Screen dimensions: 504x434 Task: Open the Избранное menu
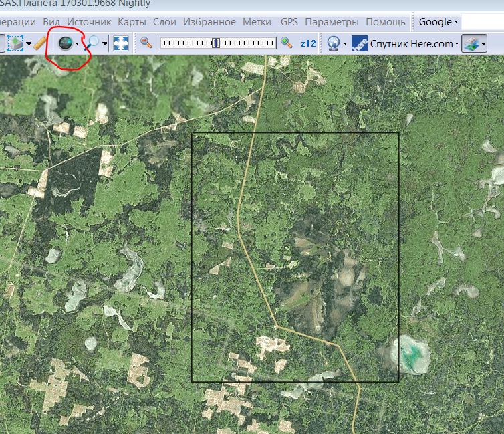[x=209, y=22]
